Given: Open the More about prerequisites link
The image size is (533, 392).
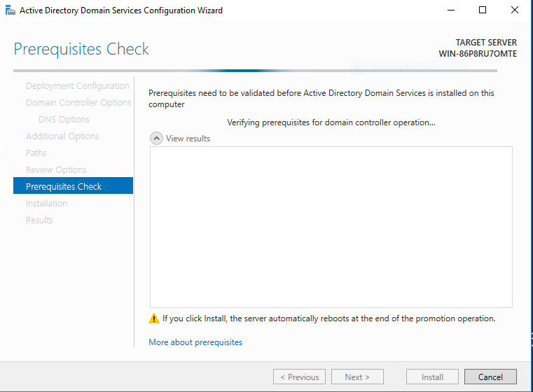Looking at the screenshot, I should [x=195, y=342].
